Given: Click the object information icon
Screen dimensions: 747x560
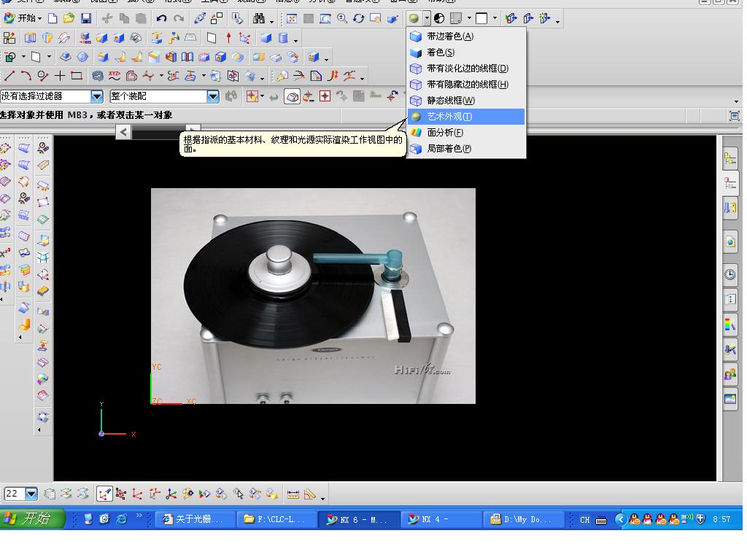Looking at the screenshot, I should coord(237,18).
